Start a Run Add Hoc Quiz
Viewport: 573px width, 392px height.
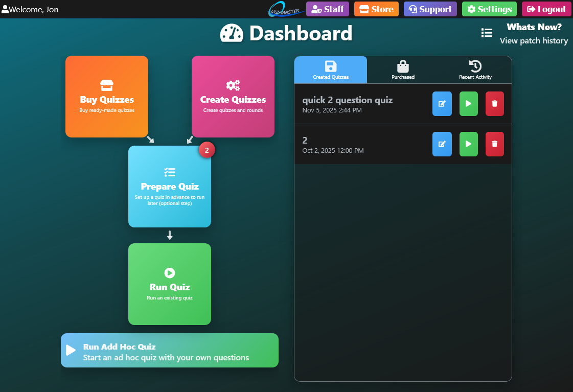click(x=170, y=351)
